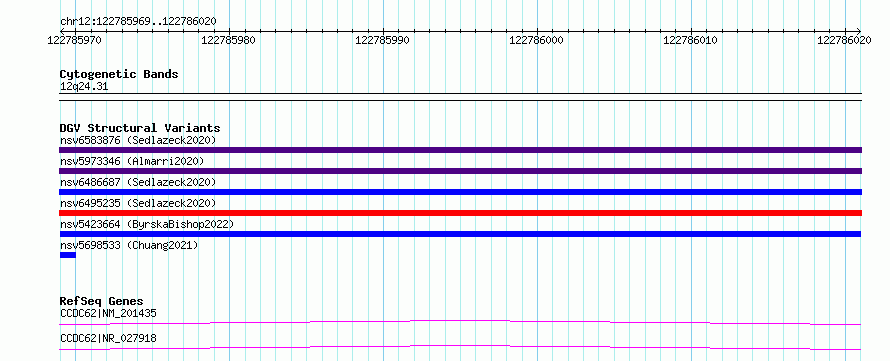Open variant nsv5698533 (Chuang2021) label
Viewport: 890px width, 361px height.
pyautogui.click(x=129, y=245)
